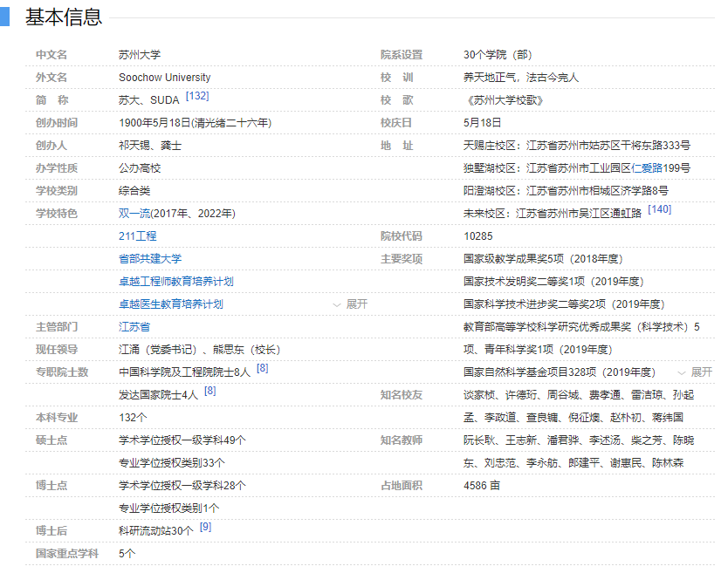Viewport: 728px width, 580px height.
Task: Open reference [9] beside 科研流动站30个
Action: (x=205, y=527)
